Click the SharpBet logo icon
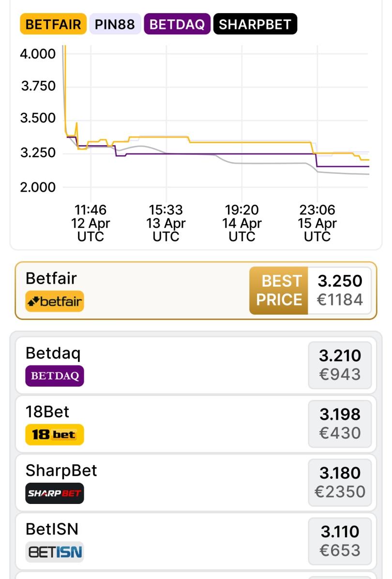Image resolution: width=392 pixels, height=579 pixels. (54, 493)
